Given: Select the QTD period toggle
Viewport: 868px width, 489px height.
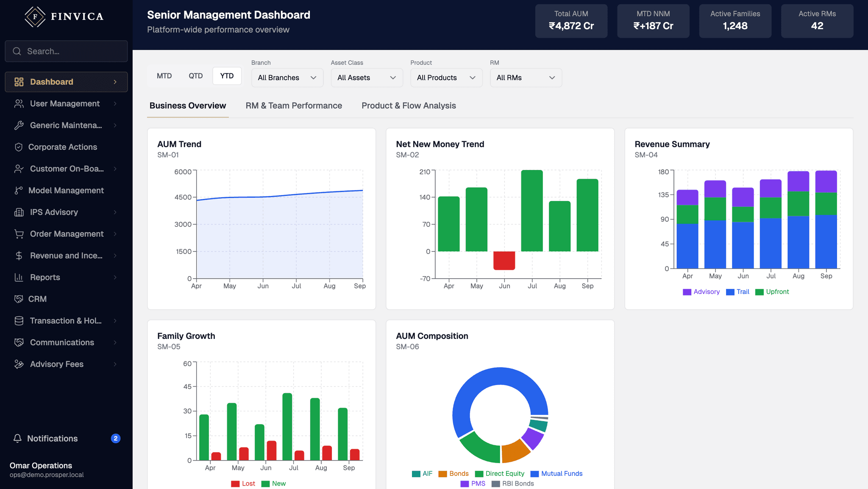Looking at the screenshot, I should pos(196,76).
